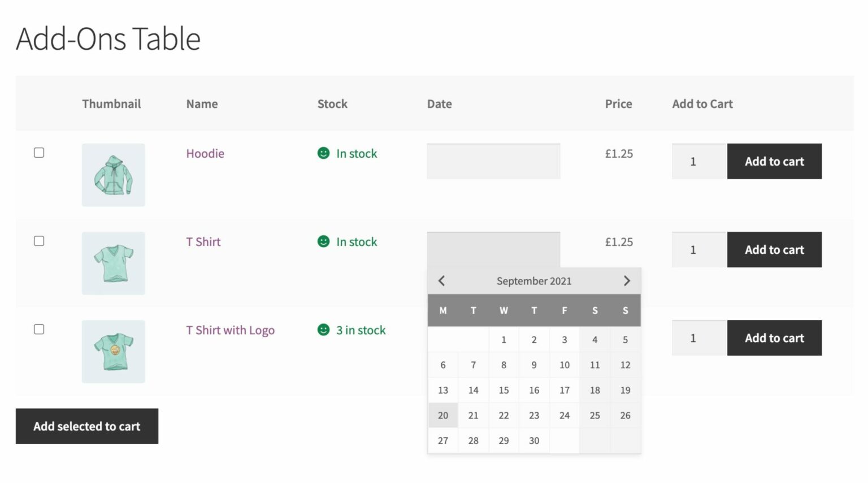This screenshot has height=483, width=868.
Task: Go to previous month in calendar
Action: (441, 281)
